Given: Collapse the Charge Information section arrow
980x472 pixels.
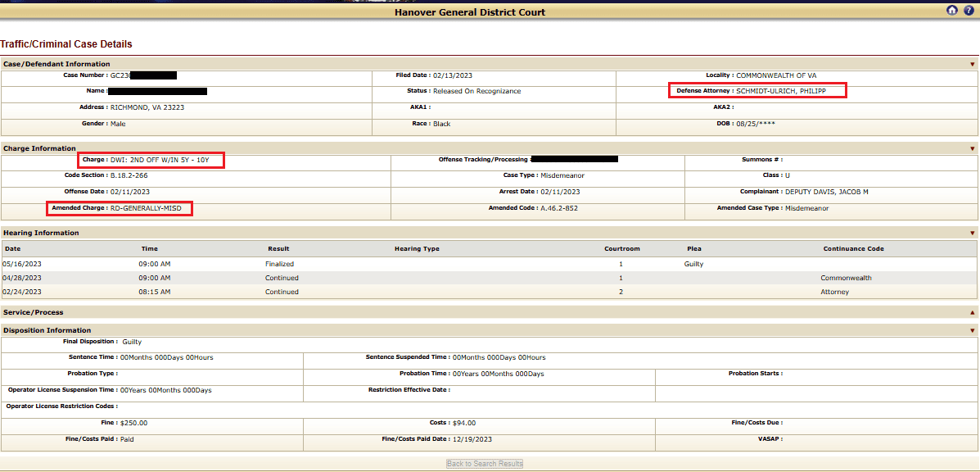Looking at the screenshot, I should (973, 148).
